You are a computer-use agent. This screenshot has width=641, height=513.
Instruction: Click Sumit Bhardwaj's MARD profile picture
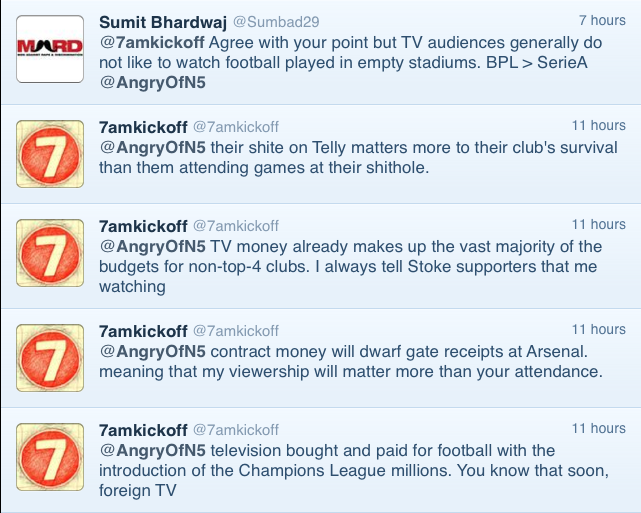(x=47, y=47)
